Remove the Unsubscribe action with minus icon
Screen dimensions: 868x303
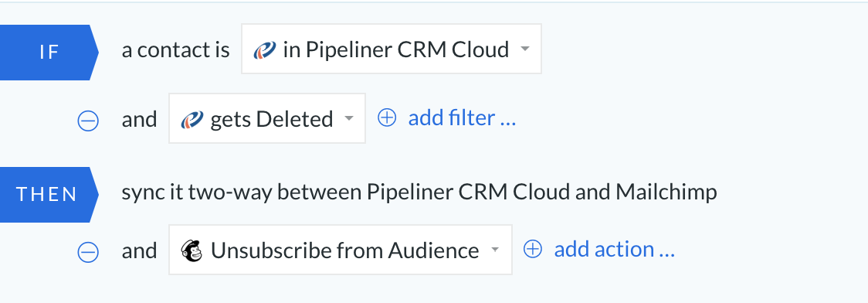(x=88, y=252)
